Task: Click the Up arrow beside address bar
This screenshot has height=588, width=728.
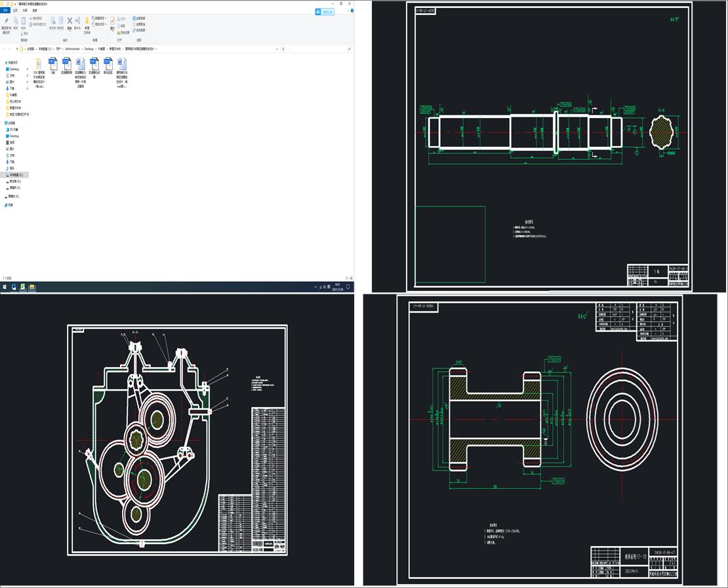Action: 16,49
